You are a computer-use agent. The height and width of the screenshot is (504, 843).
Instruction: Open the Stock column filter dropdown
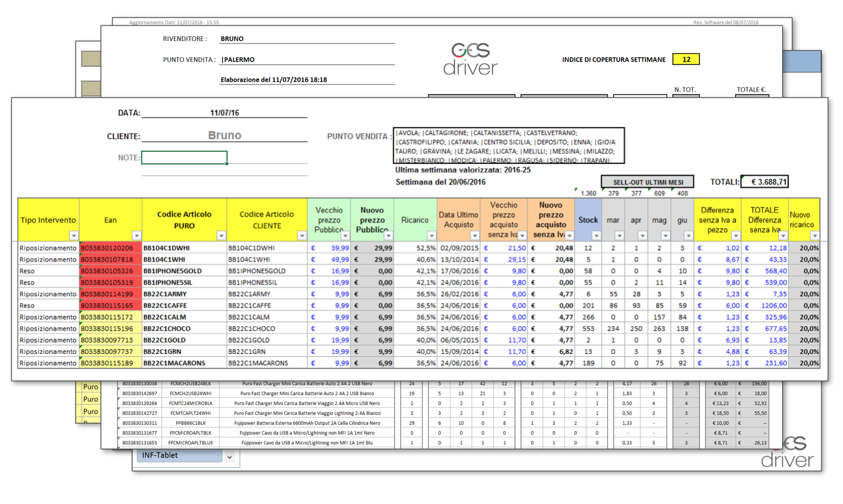coord(596,236)
